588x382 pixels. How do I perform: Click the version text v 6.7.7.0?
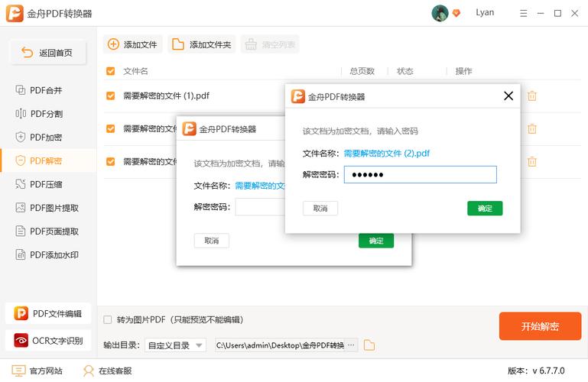[x=549, y=371]
